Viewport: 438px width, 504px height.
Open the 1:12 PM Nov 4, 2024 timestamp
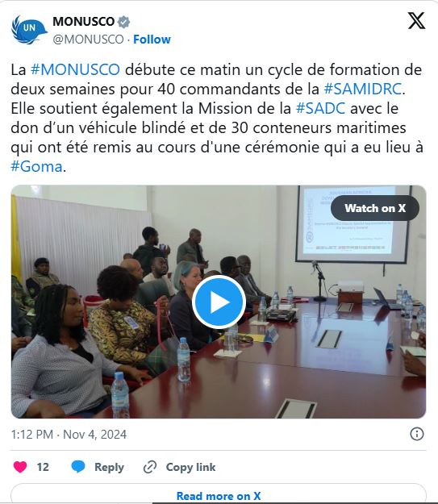(x=69, y=435)
